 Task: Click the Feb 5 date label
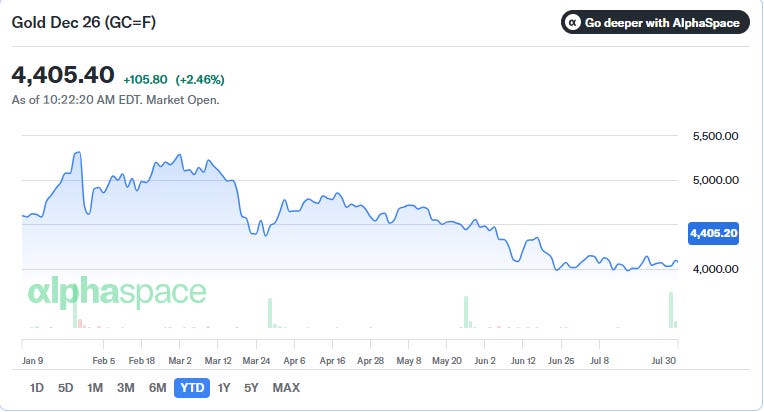(x=104, y=361)
